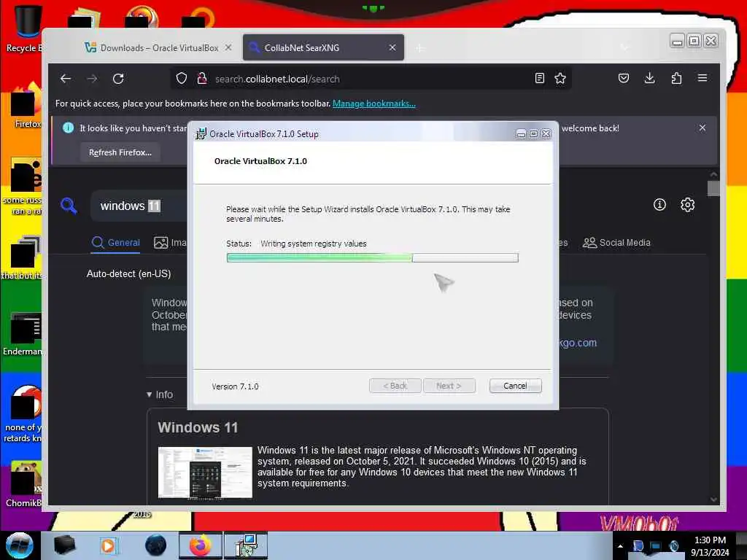
Task: Open the Enderman desktop shortcut
Action: click(x=23, y=334)
